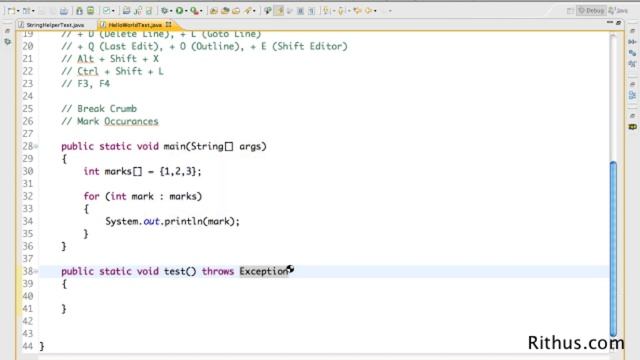Click the '// Mark Occurances' comment
The height and width of the screenshot is (360, 640).
coord(110,121)
